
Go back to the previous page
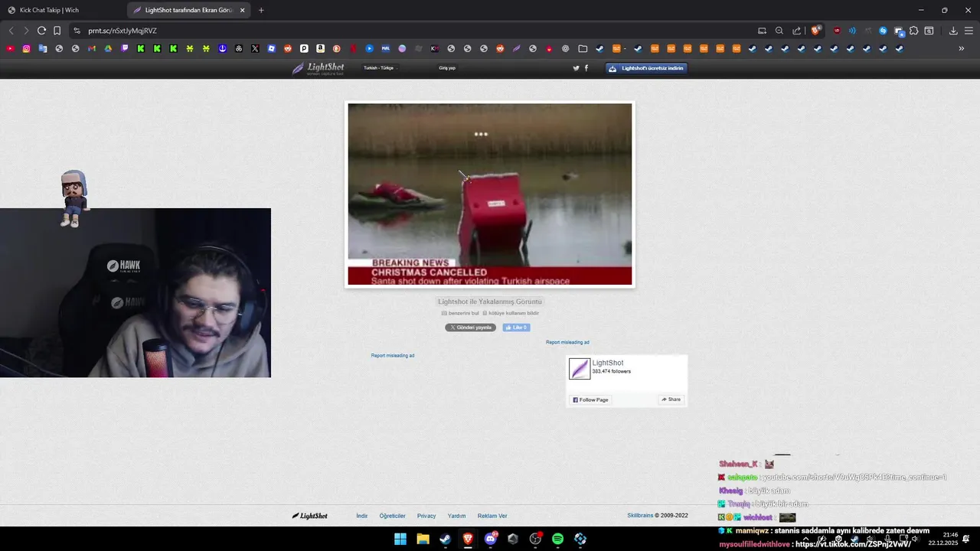(11, 31)
